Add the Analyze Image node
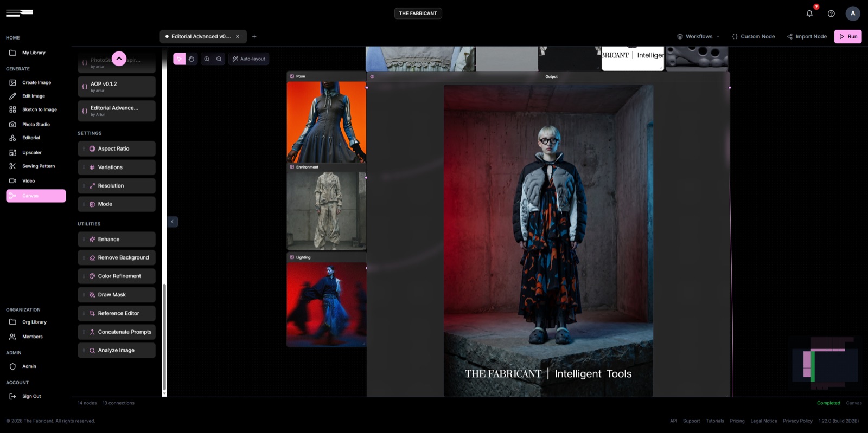The height and width of the screenshot is (433, 868). pyautogui.click(x=117, y=350)
